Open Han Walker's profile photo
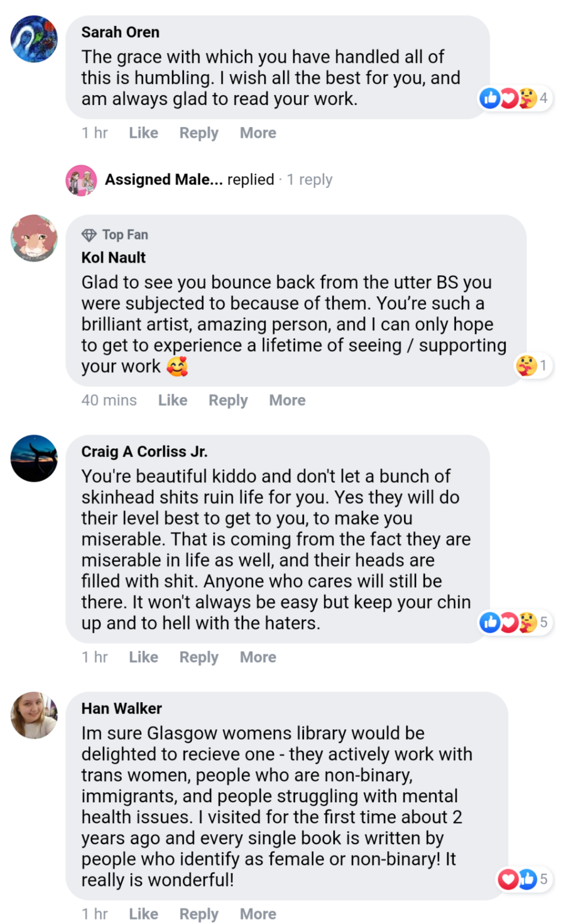Viewport: 566px width, 924px height. (34, 715)
